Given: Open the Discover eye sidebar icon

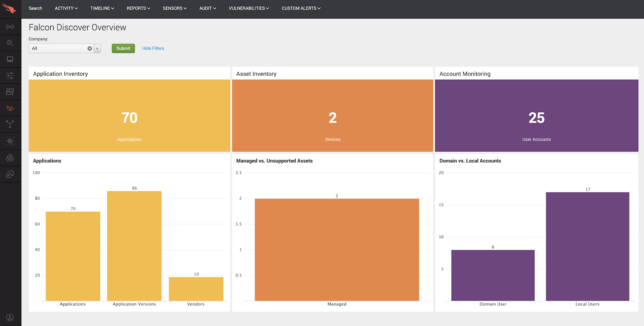Looking at the screenshot, I should click(x=10, y=108).
